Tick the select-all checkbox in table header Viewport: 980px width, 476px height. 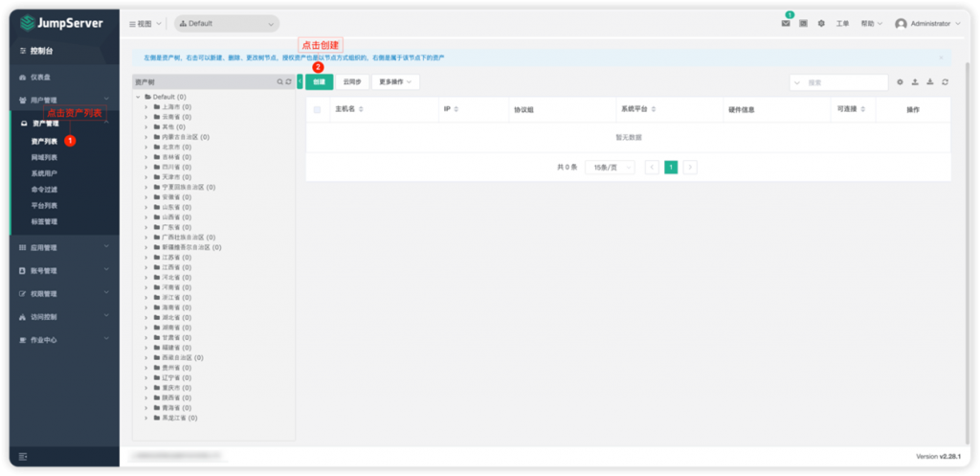pyautogui.click(x=317, y=109)
